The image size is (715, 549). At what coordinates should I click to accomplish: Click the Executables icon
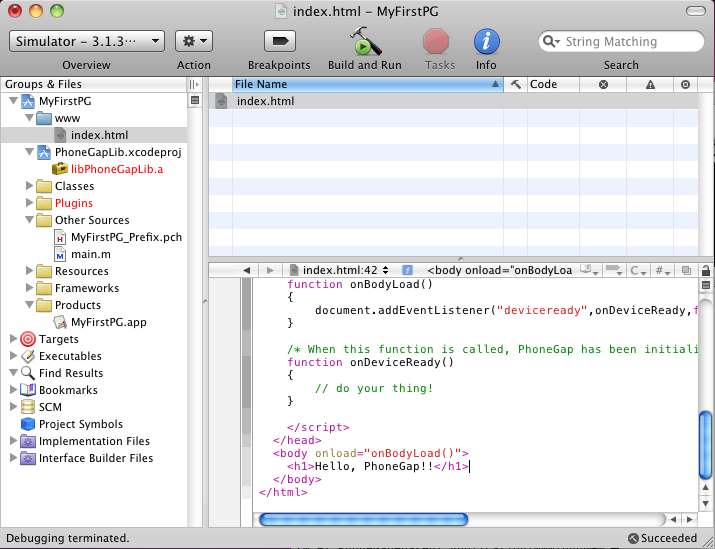click(28, 356)
